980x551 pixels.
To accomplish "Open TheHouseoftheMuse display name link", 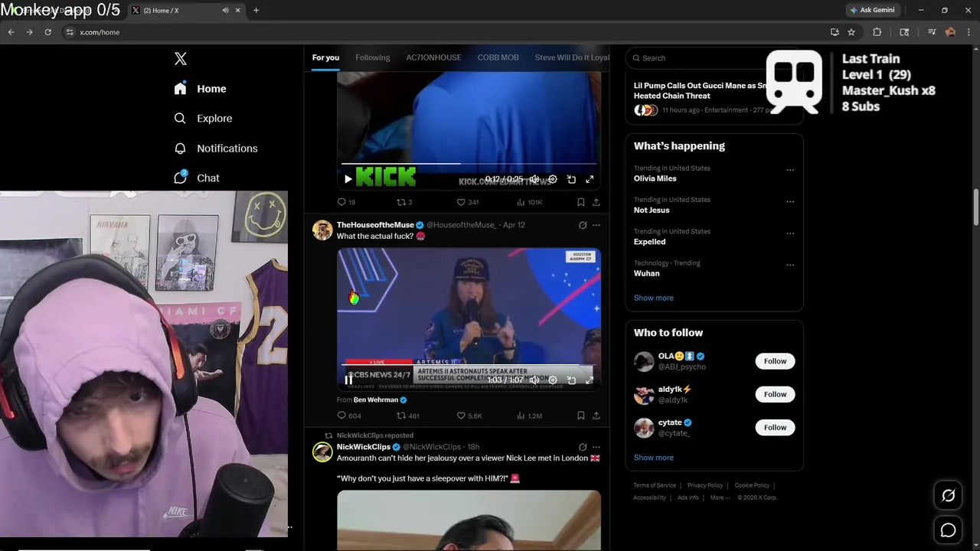I will (375, 225).
